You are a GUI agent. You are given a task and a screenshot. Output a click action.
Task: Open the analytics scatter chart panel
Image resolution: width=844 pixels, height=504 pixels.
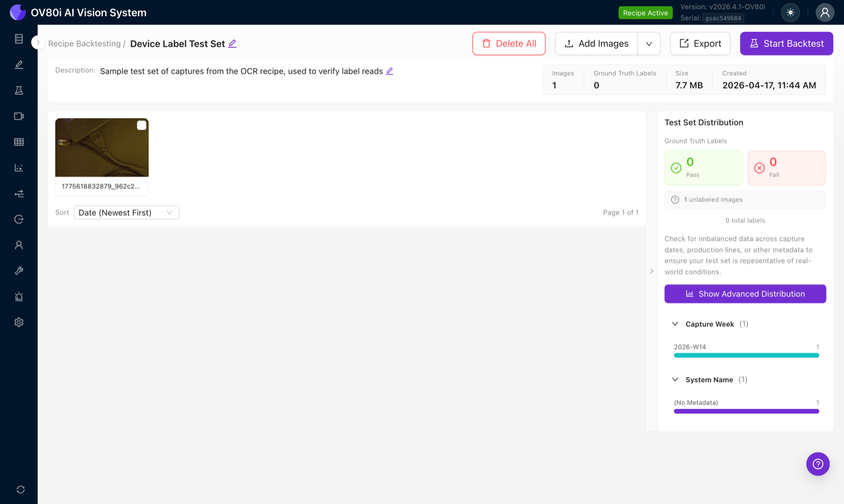[x=19, y=168]
